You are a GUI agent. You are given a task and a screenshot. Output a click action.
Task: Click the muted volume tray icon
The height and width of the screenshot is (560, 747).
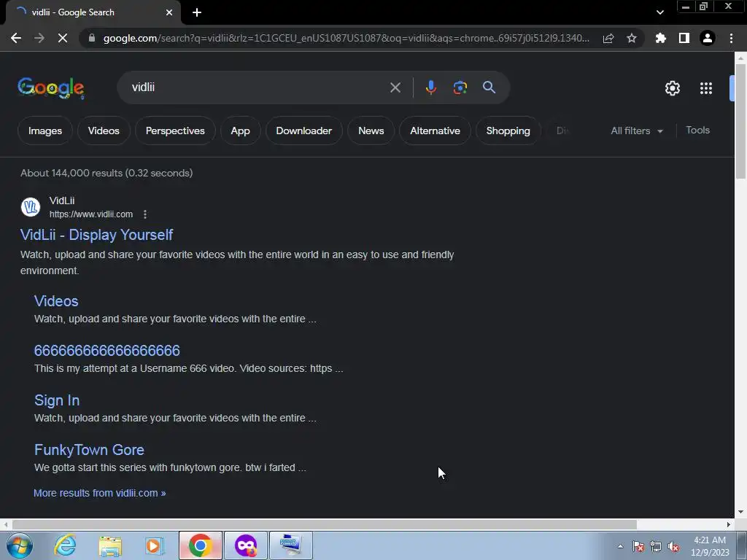(x=673, y=546)
